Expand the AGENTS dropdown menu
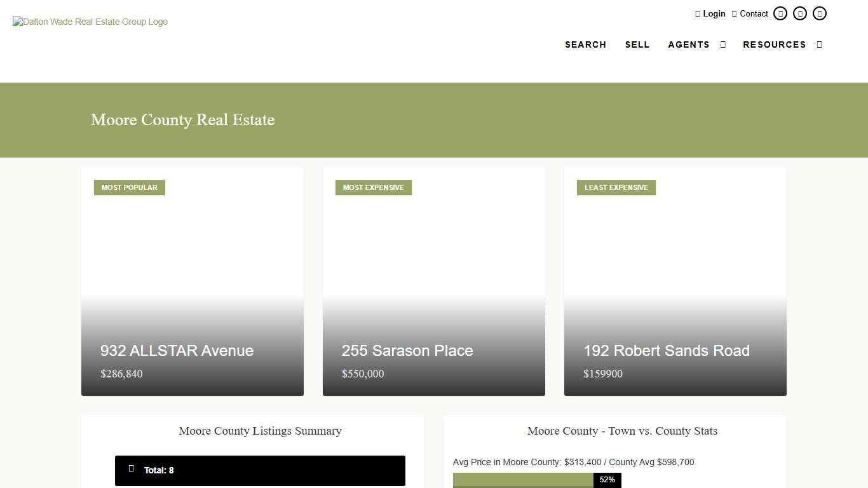868x488 pixels. (689, 44)
